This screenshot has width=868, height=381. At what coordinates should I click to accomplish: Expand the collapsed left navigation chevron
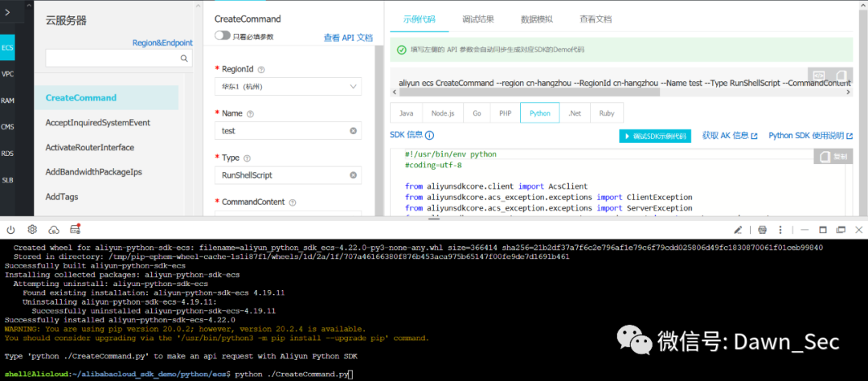pos(7,11)
